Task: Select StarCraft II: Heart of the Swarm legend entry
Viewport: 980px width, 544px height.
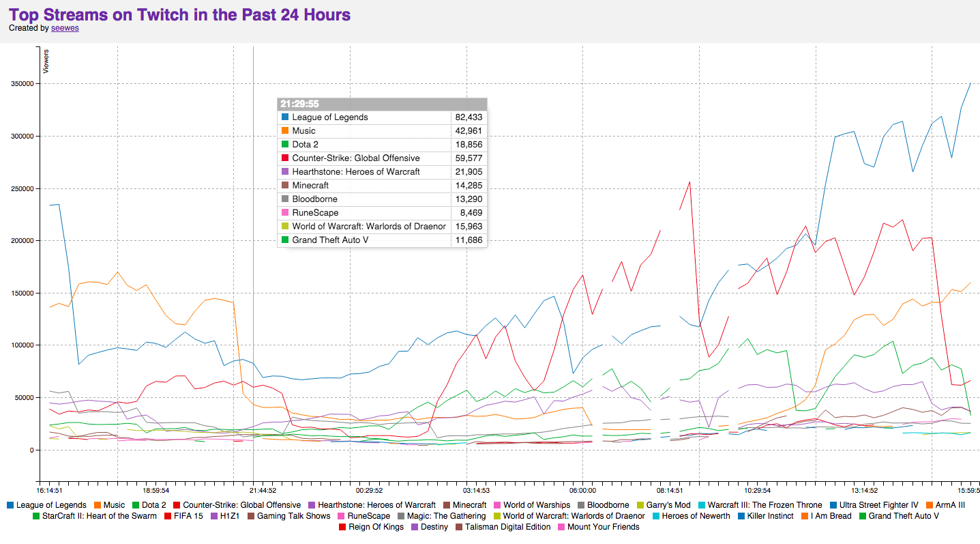Action: [x=95, y=516]
